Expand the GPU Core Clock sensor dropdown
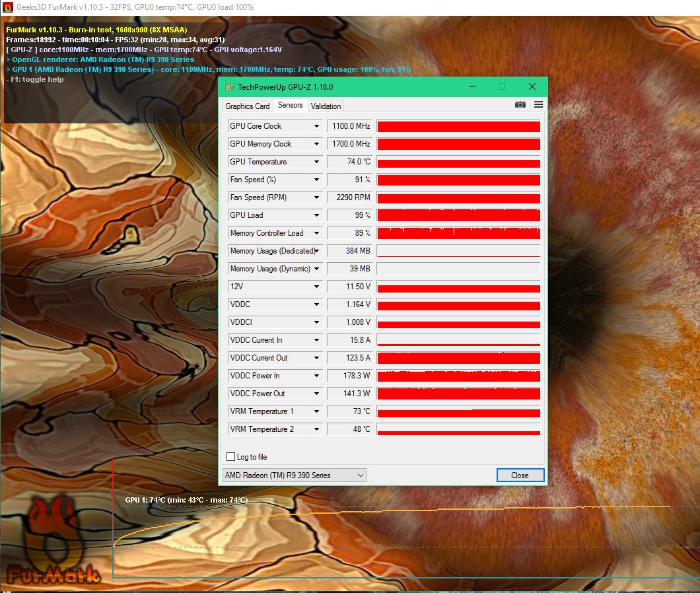Image resolution: width=700 pixels, height=593 pixels. (x=316, y=126)
